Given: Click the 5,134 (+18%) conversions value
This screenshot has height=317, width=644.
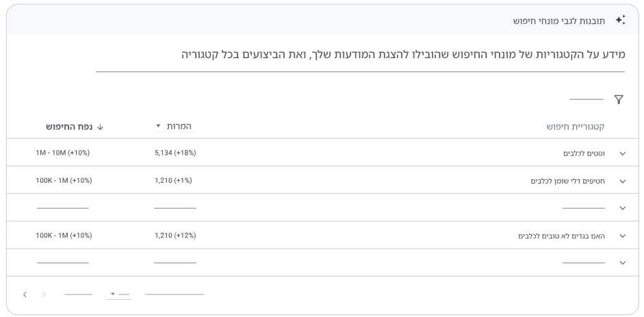Looking at the screenshot, I should [x=175, y=153].
